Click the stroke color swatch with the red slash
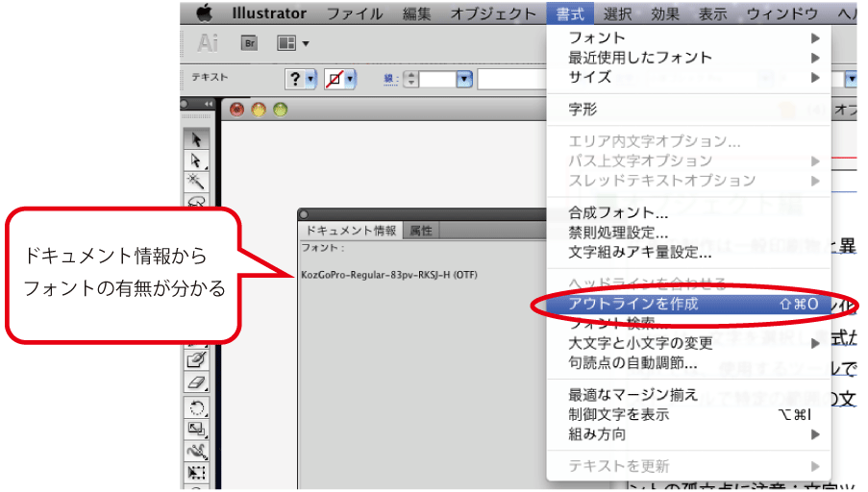Image resolution: width=868 pixels, height=492 pixels. pyautogui.click(x=335, y=79)
